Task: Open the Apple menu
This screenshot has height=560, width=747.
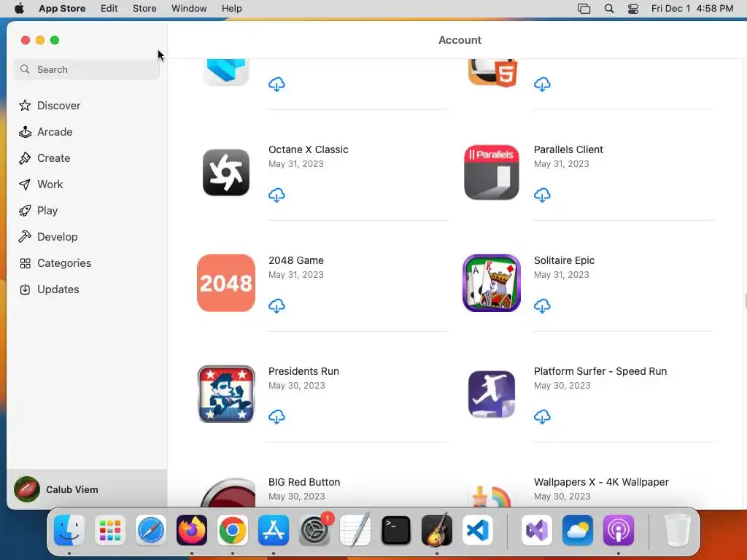Action: point(19,9)
